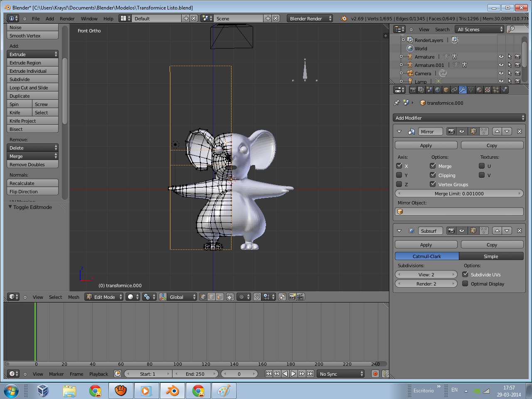Open the Window menu
The image size is (532, 399).
89,19
